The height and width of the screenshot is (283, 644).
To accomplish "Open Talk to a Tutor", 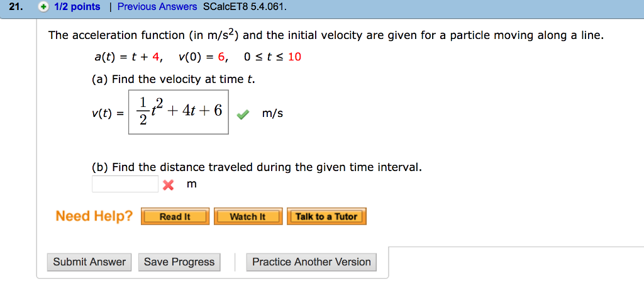I will pos(326,216).
